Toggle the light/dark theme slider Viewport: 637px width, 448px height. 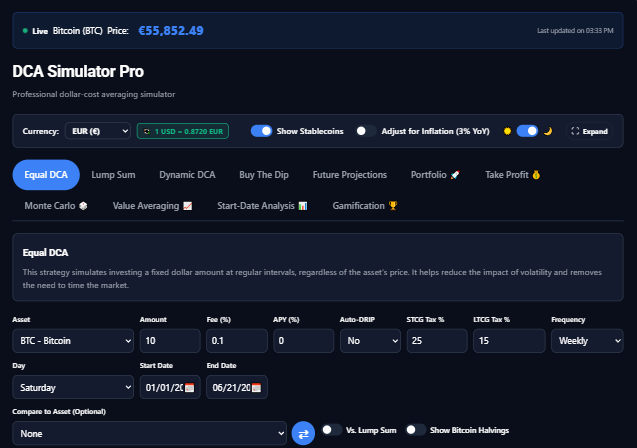(527, 131)
